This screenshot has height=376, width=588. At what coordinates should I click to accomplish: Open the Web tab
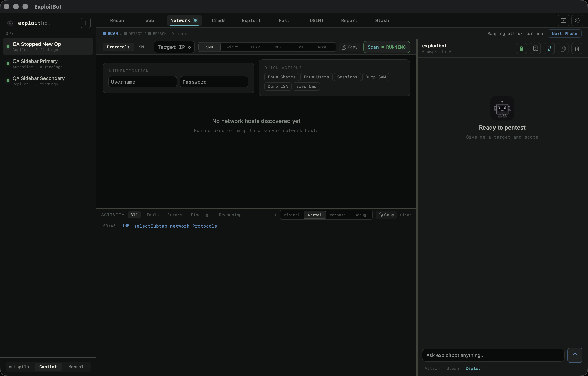click(150, 20)
